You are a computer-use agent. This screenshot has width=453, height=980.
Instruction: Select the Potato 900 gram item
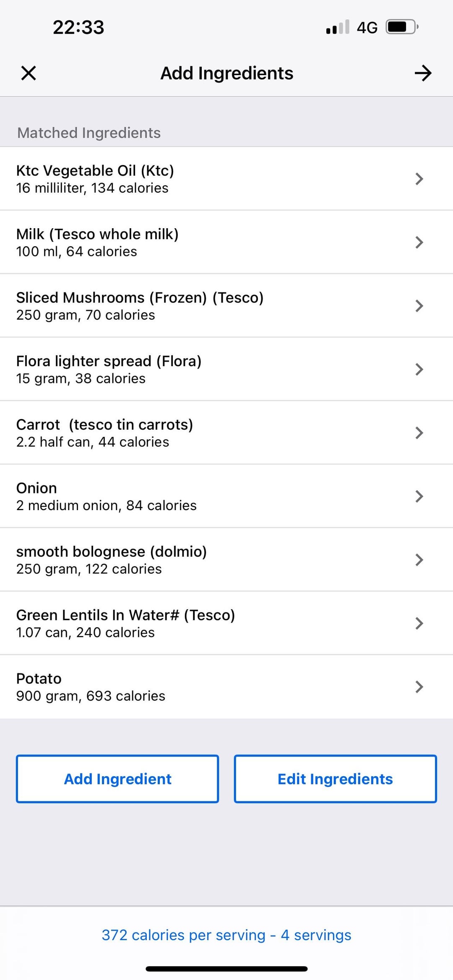pyautogui.click(x=91, y=687)
